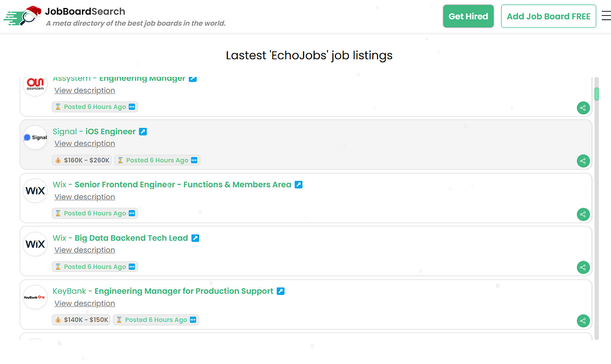
Task: Click Posted 6 Hours Ago on Assystem listing
Action: (x=95, y=107)
